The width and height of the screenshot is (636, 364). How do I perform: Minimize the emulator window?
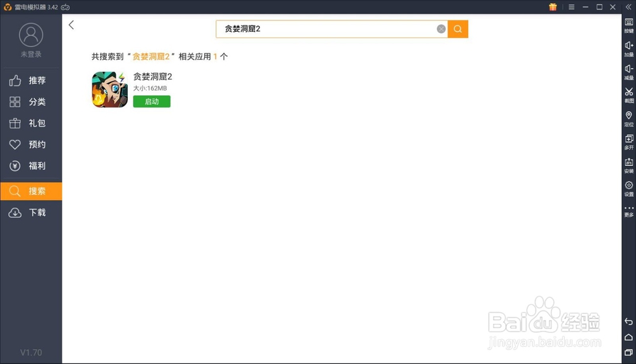tap(585, 7)
